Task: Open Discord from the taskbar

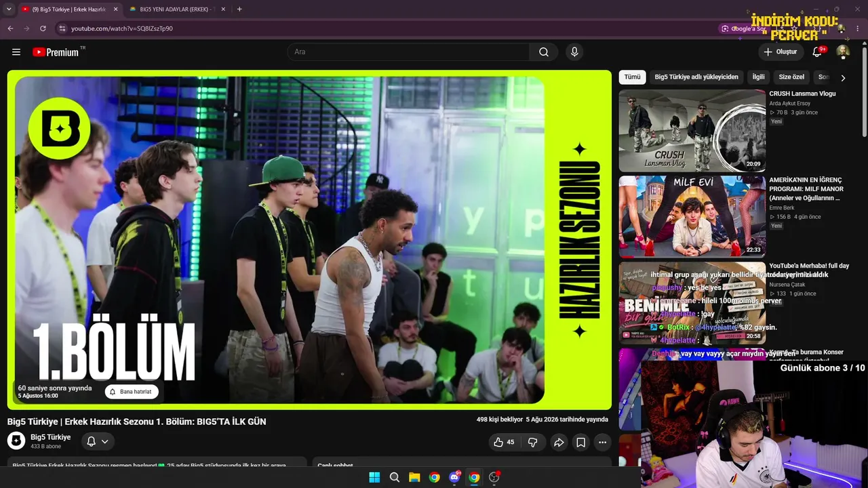Action: point(454,477)
